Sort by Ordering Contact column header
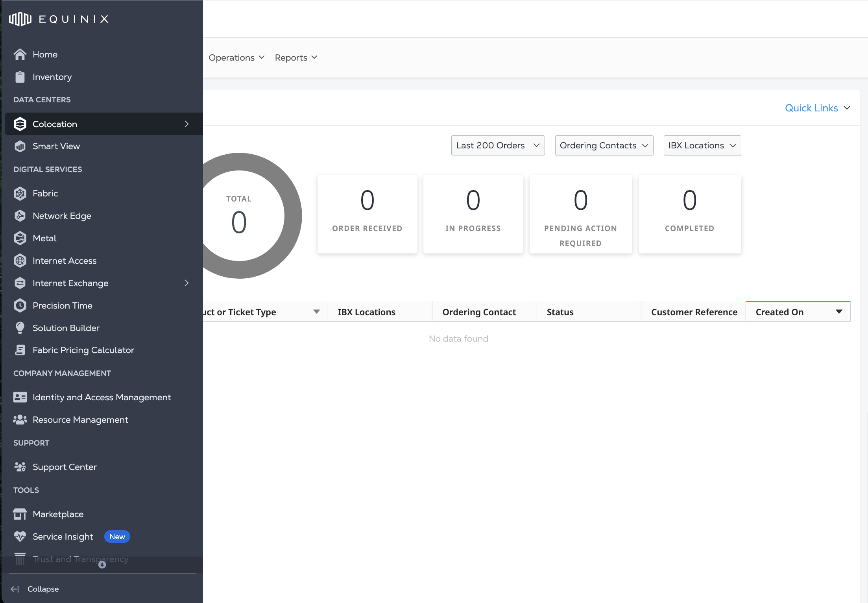The height and width of the screenshot is (603, 868). 484,312
